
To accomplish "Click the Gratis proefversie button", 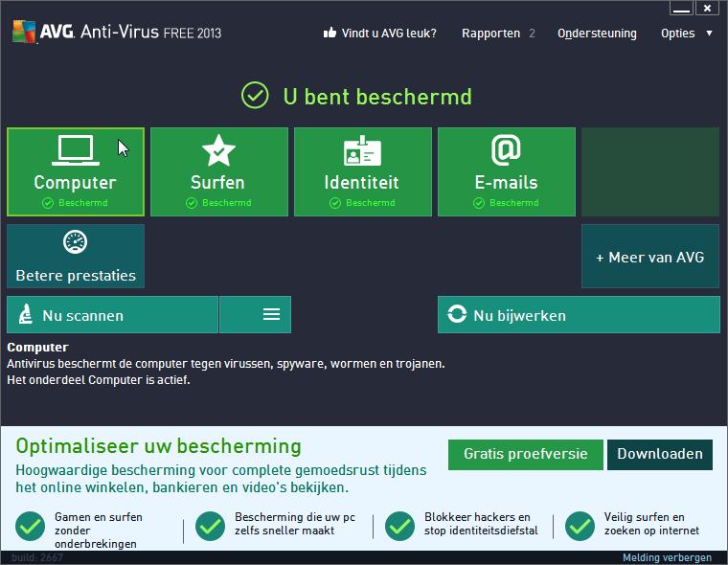I will point(525,454).
